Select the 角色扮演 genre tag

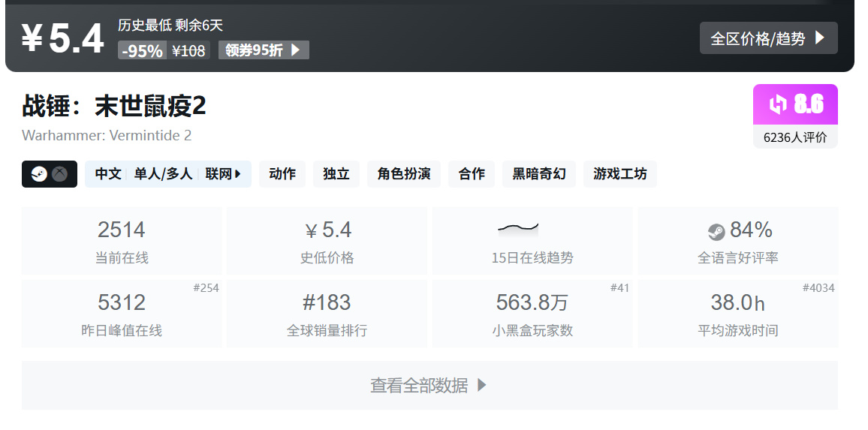tap(404, 174)
